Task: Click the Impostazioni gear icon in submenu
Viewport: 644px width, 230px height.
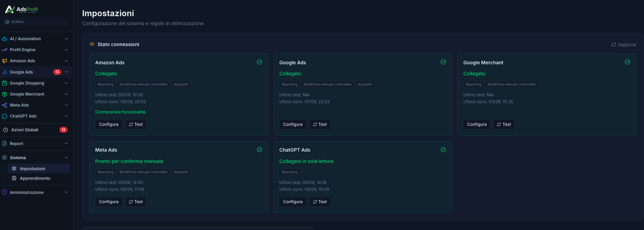Action: click(x=14, y=169)
